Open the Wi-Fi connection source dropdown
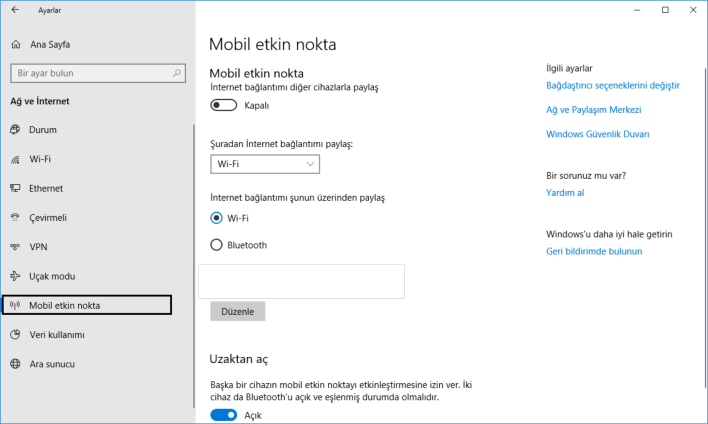Screen dimensions: 708x424 click(265, 164)
